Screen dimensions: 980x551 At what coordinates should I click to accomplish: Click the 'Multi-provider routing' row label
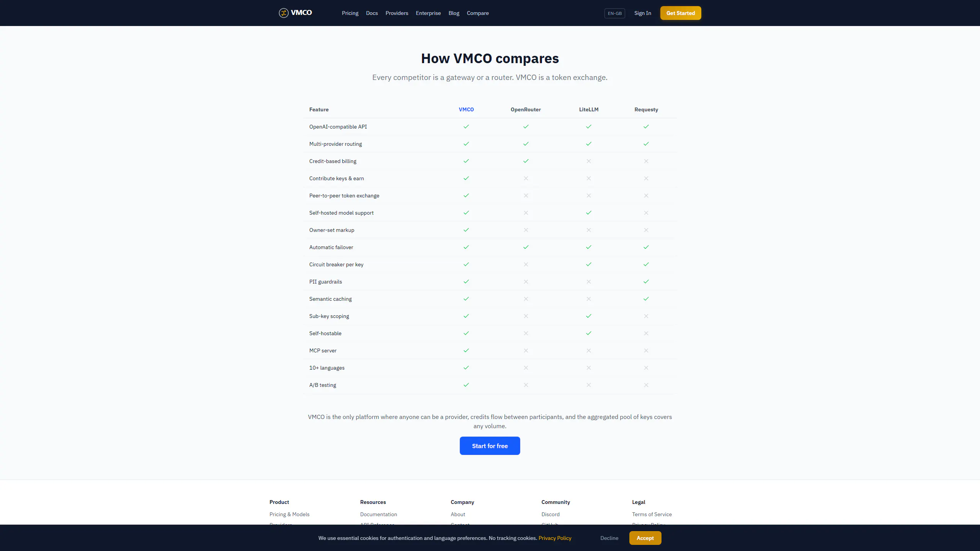click(335, 144)
